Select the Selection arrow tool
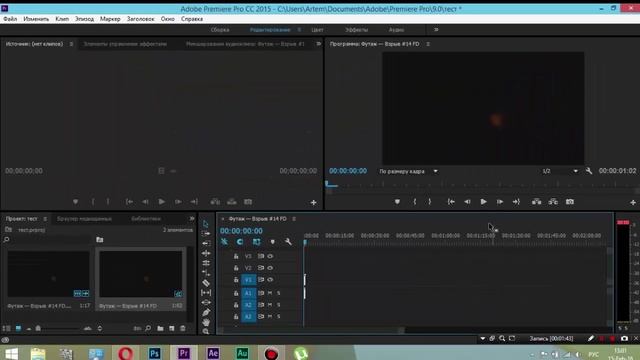The width and height of the screenshot is (640, 360). [x=206, y=224]
